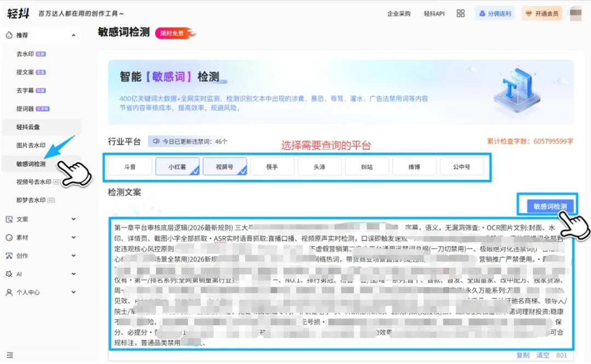This screenshot has height=364, width=591.
Task: Expand the 素材 sidebar section
Action: 73,237
